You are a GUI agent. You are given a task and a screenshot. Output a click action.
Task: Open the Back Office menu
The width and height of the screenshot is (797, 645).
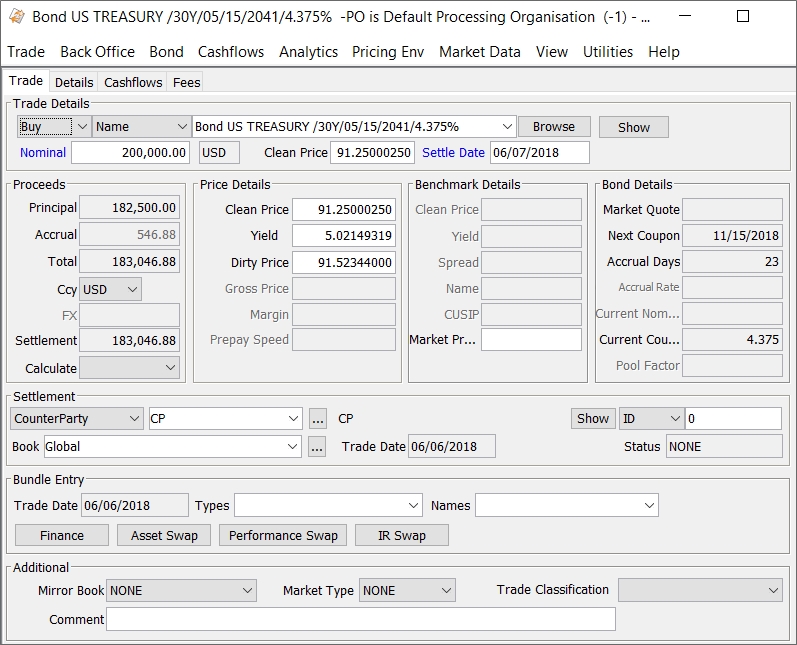[98, 52]
